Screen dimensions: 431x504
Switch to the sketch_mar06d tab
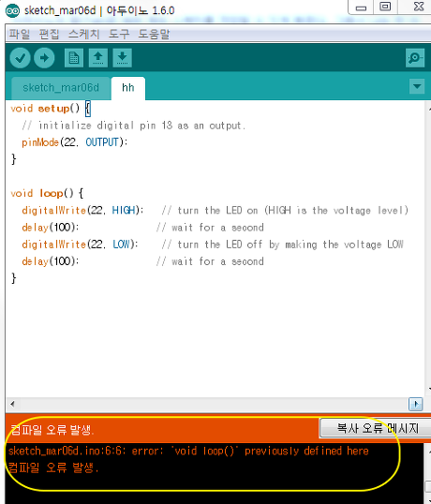[61, 88]
